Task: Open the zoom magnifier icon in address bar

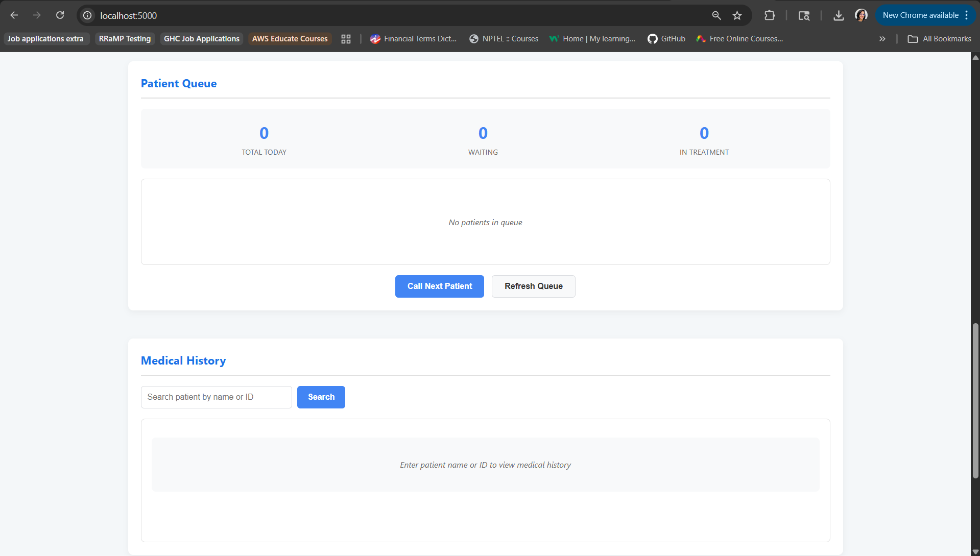Action: coord(716,15)
